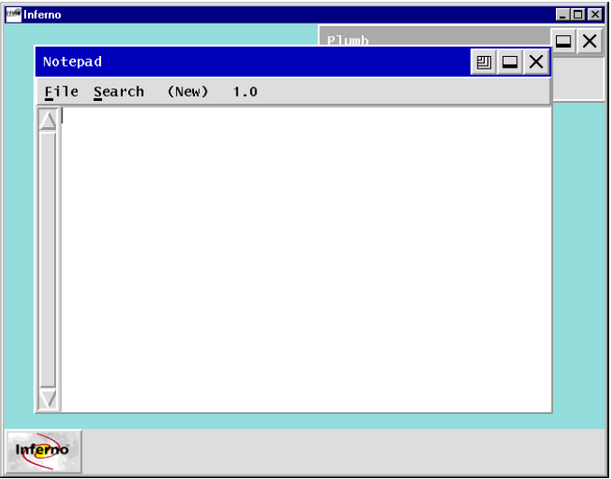611x479 pixels.
Task: Click the scrollbar up arrow in Notepad
Action: (48, 120)
